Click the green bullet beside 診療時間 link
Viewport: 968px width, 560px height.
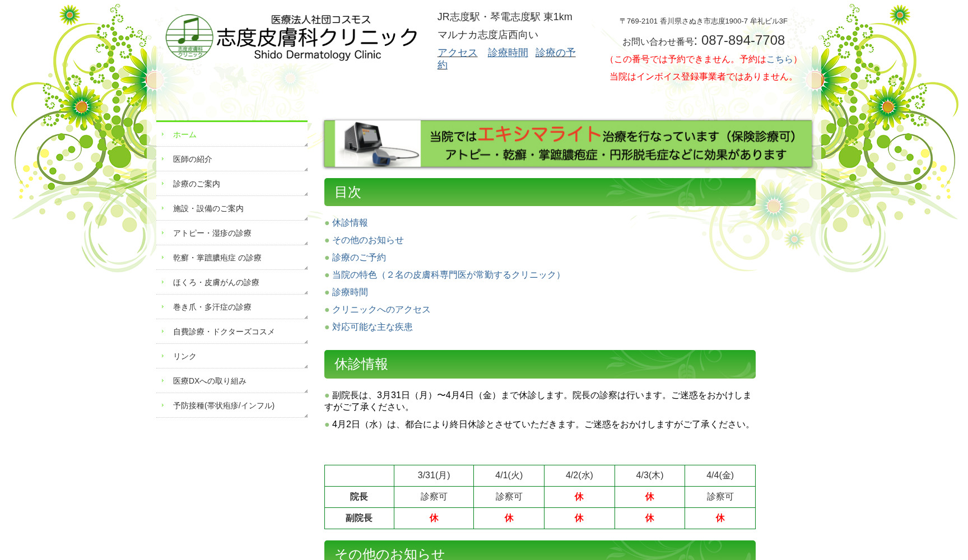[327, 292]
